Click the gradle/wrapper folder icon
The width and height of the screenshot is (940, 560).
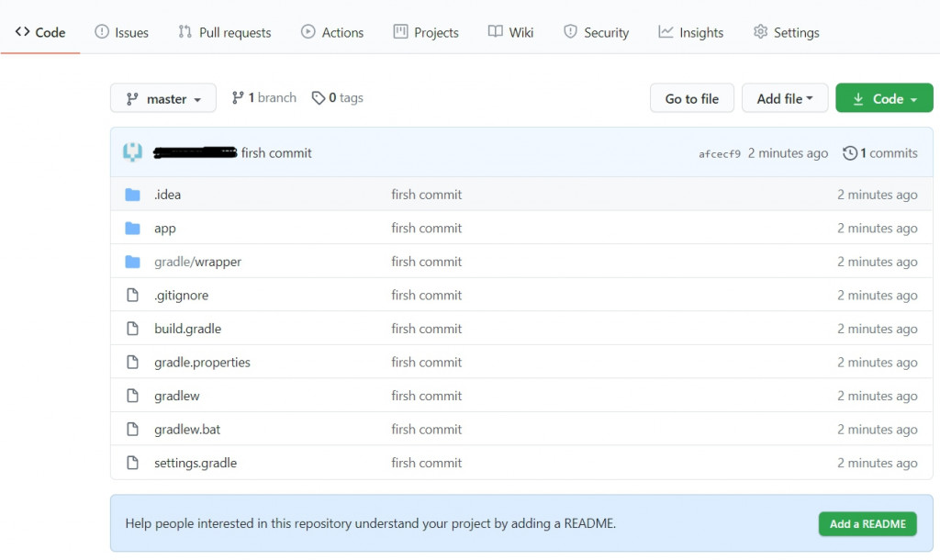tap(132, 262)
